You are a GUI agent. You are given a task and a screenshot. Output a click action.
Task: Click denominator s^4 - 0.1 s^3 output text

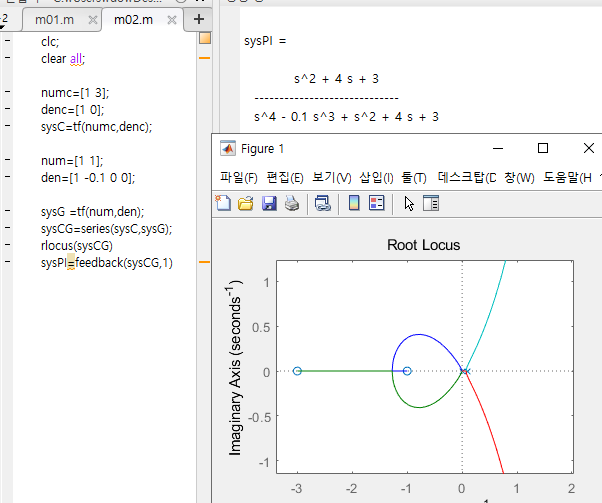coord(346,117)
